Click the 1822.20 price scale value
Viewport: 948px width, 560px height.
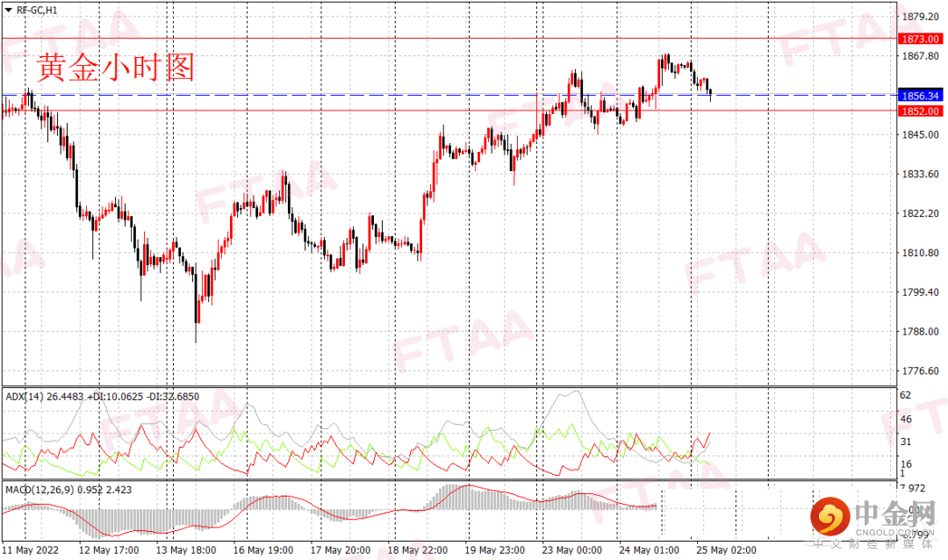(x=920, y=213)
